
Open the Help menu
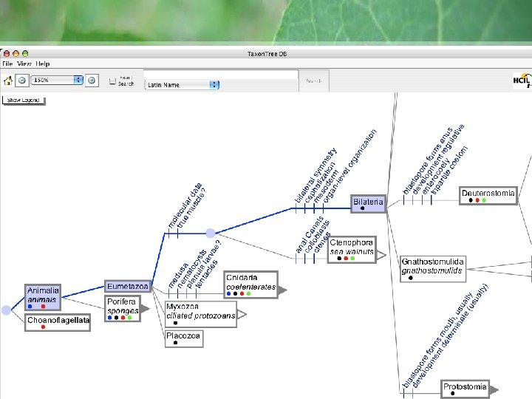(x=43, y=64)
